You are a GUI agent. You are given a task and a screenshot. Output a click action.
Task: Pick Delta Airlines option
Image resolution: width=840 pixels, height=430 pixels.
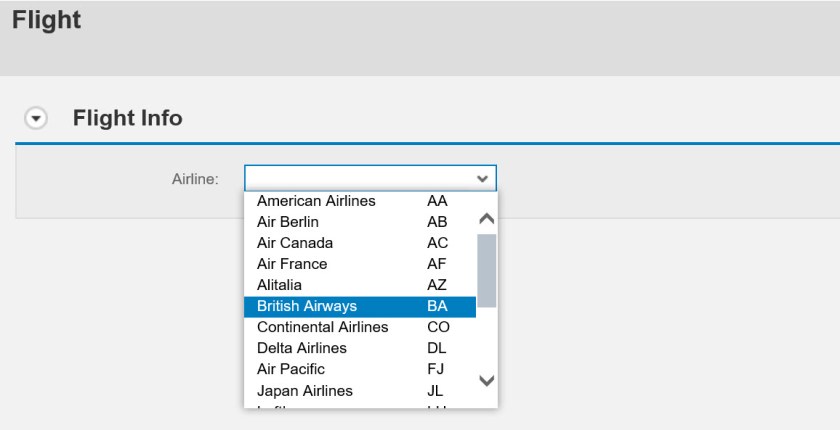(302, 348)
